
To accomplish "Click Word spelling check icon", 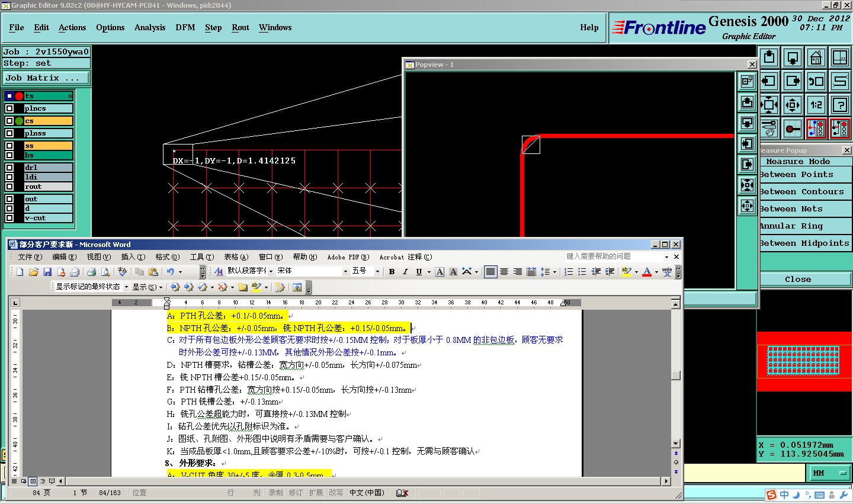I will point(122,272).
